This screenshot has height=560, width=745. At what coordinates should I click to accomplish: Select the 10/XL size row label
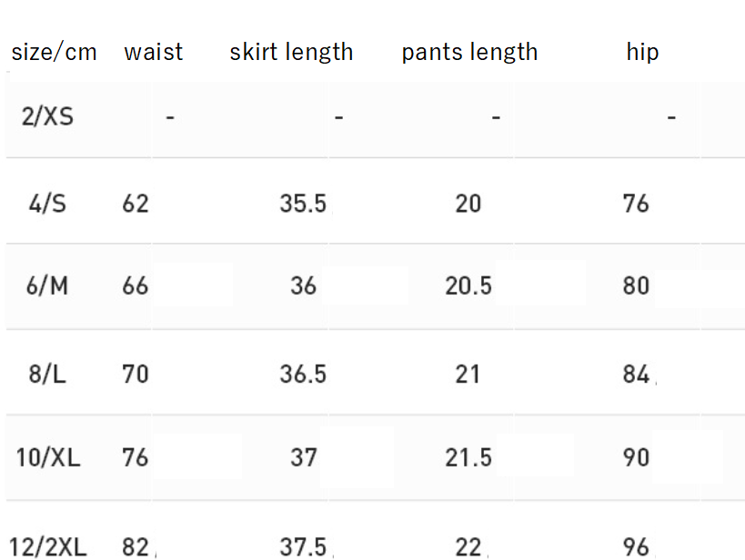tap(48, 456)
